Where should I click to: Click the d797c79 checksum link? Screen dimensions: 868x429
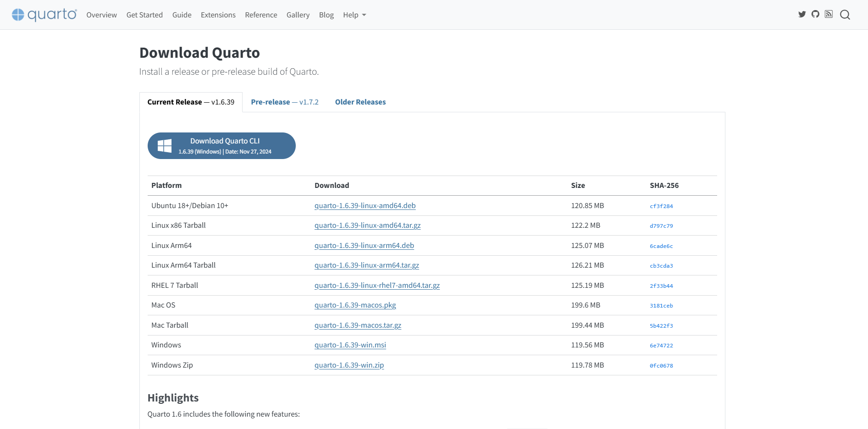tap(661, 226)
